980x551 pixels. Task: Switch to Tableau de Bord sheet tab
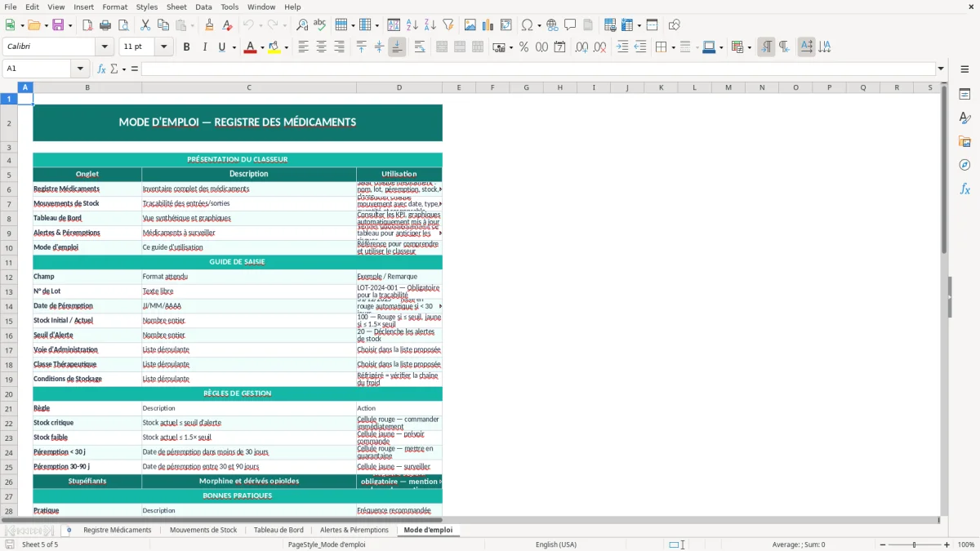pyautogui.click(x=278, y=530)
